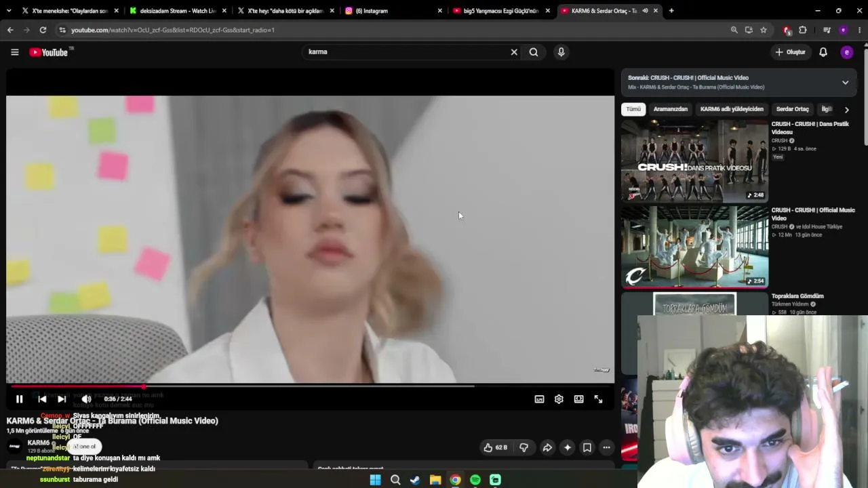Skip to the next video
The height and width of the screenshot is (488, 868).
click(62, 399)
